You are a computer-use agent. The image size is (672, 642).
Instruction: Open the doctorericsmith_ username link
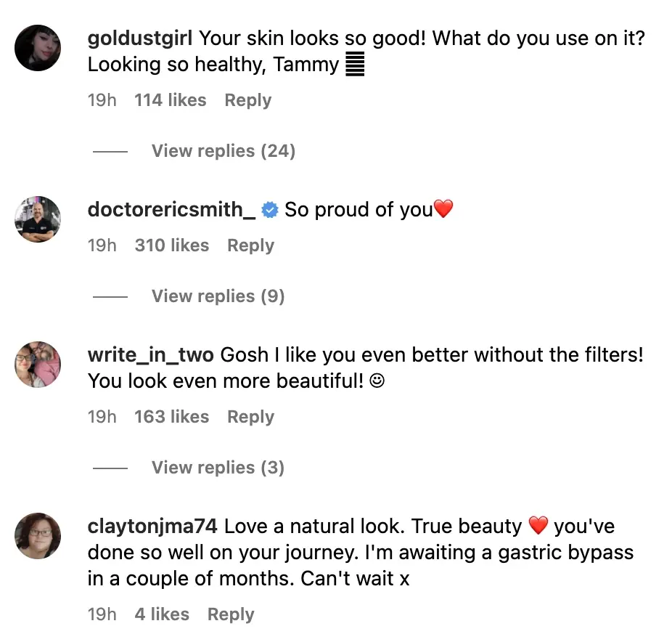[x=171, y=210]
